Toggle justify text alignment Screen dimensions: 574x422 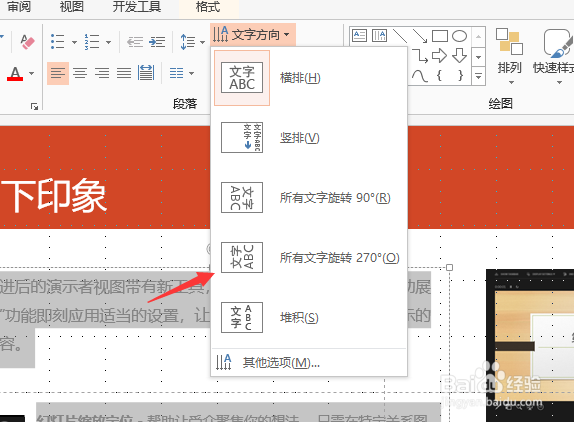(124, 73)
